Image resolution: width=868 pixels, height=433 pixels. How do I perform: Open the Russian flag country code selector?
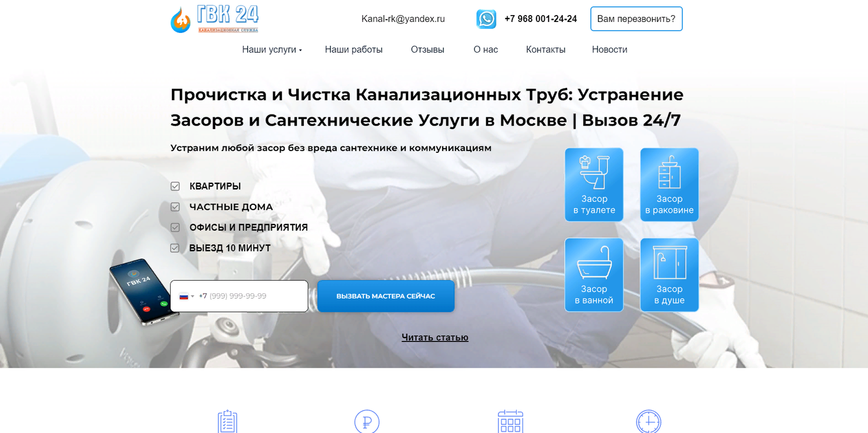186,296
